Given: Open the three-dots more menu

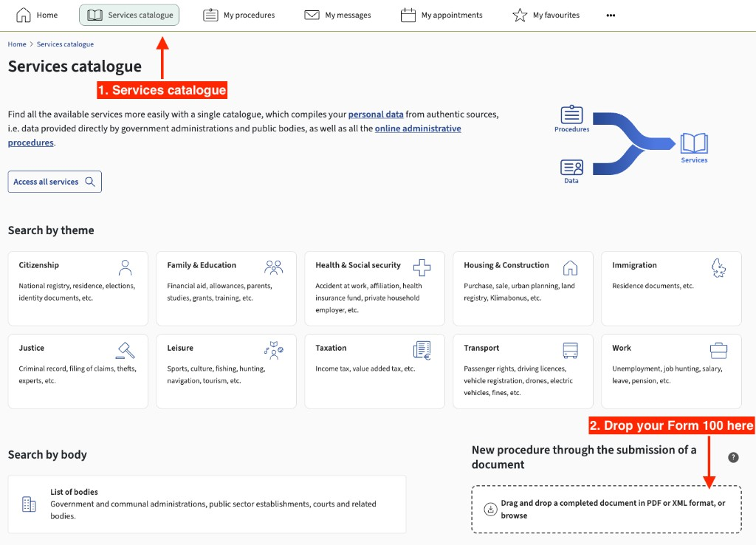Looking at the screenshot, I should [x=611, y=16].
